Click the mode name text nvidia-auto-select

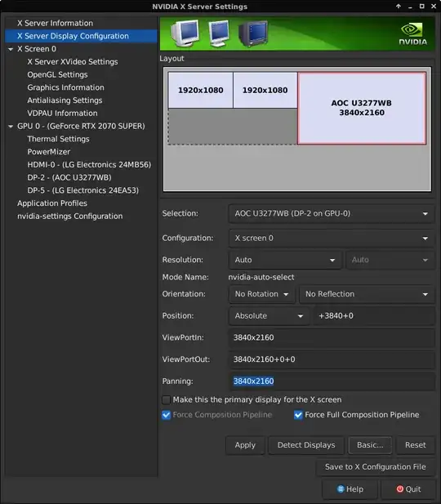(261, 278)
